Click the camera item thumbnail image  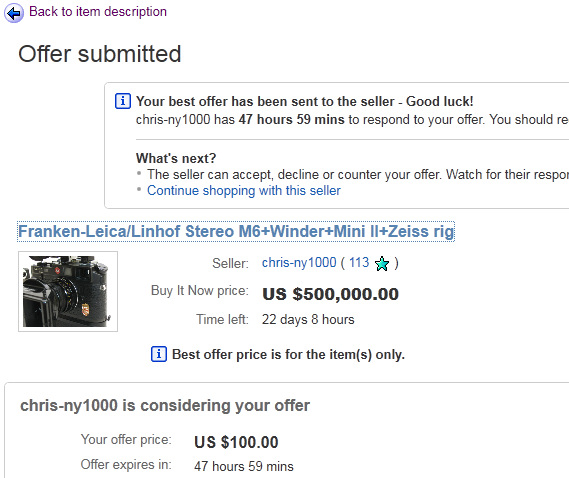tap(68, 291)
